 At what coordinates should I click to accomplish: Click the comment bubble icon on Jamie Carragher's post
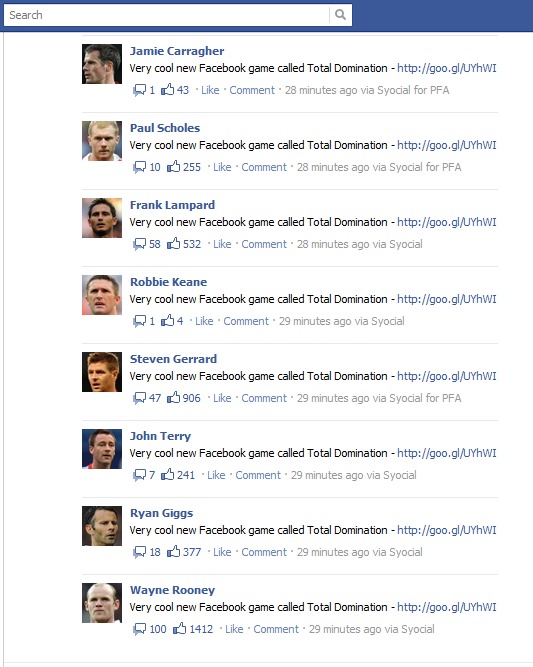point(140,90)
